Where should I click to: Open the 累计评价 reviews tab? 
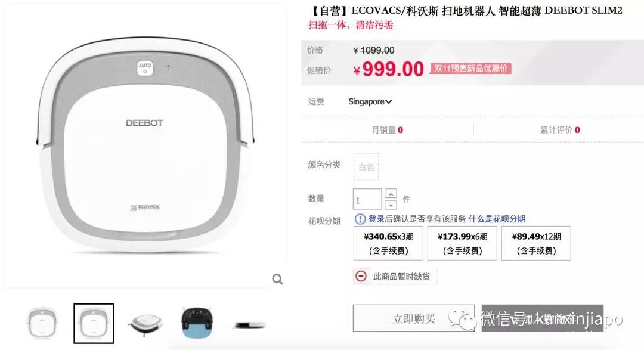coord(560,130)
